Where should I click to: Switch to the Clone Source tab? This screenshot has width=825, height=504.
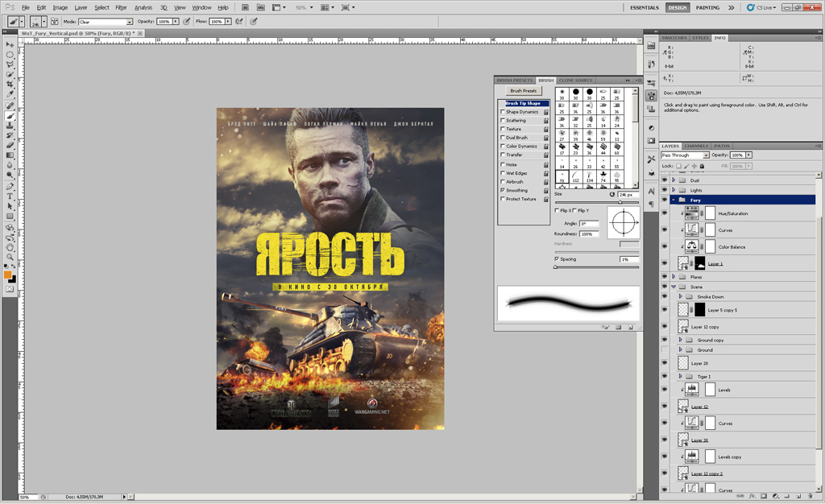(x=575, y=81)
